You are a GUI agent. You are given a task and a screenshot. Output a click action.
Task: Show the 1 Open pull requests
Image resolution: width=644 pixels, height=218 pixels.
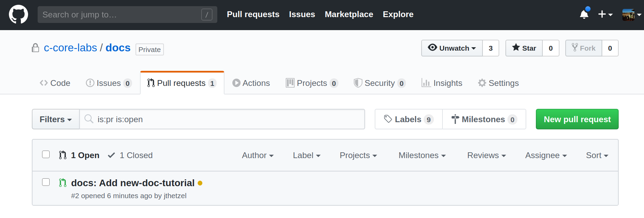[x=79, y=155]
